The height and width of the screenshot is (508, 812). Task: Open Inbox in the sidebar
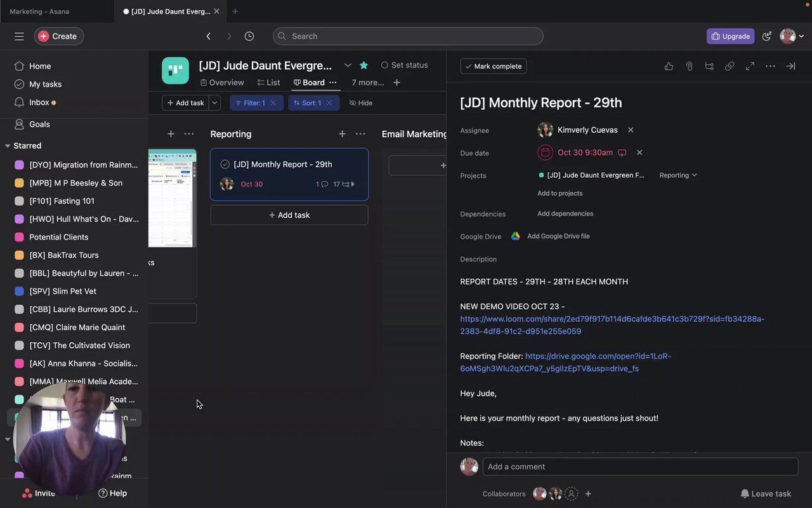coord(39,102)
